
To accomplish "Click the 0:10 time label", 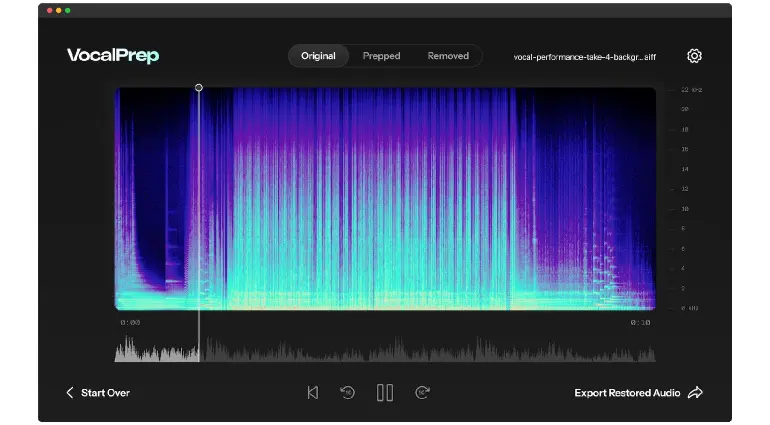I will (641, 323).
